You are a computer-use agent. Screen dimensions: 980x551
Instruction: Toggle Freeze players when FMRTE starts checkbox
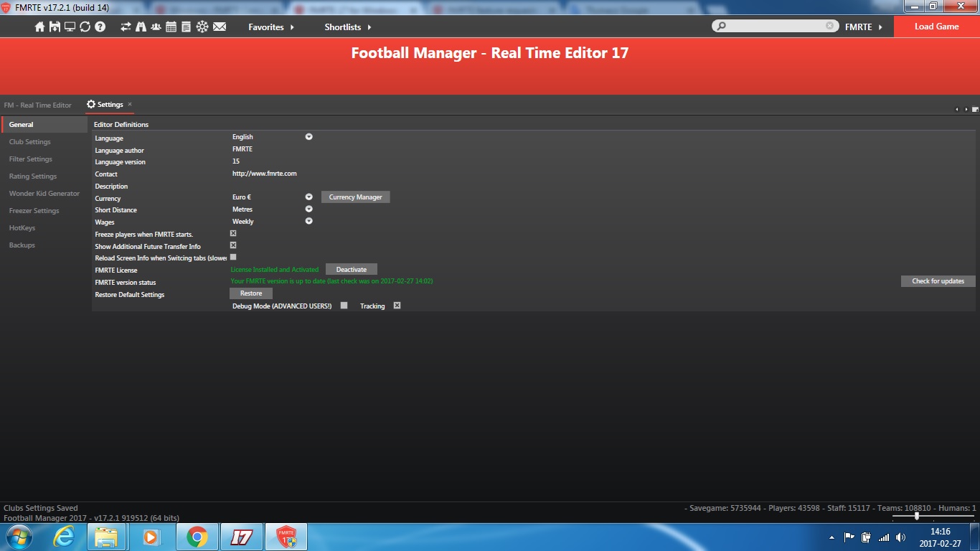coord(233,233)
